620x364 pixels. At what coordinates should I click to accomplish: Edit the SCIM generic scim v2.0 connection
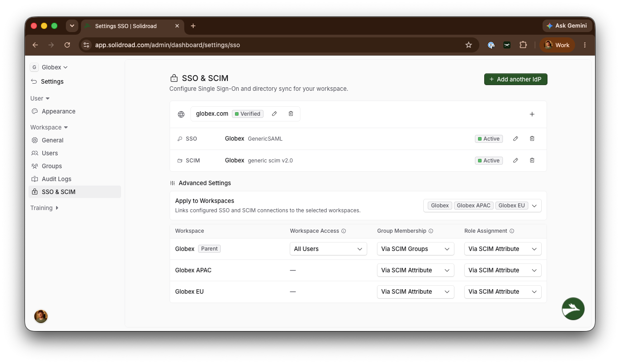(x=515, y=161)
